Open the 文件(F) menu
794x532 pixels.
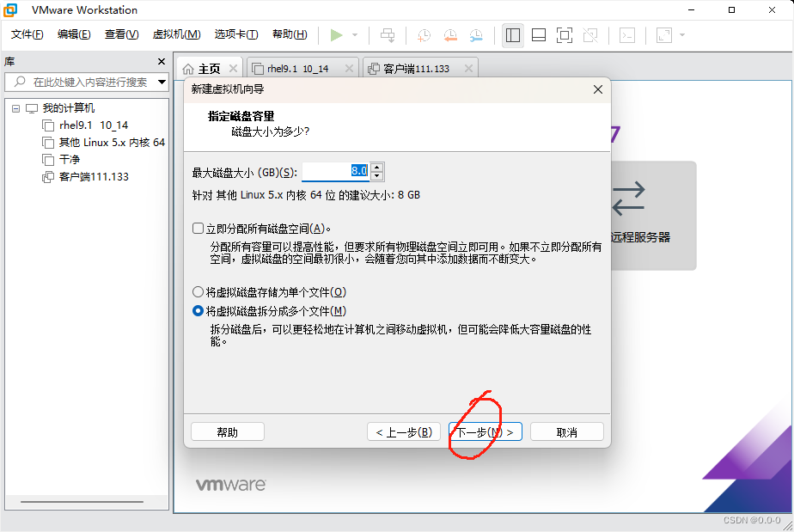click(x=27, y=34)
